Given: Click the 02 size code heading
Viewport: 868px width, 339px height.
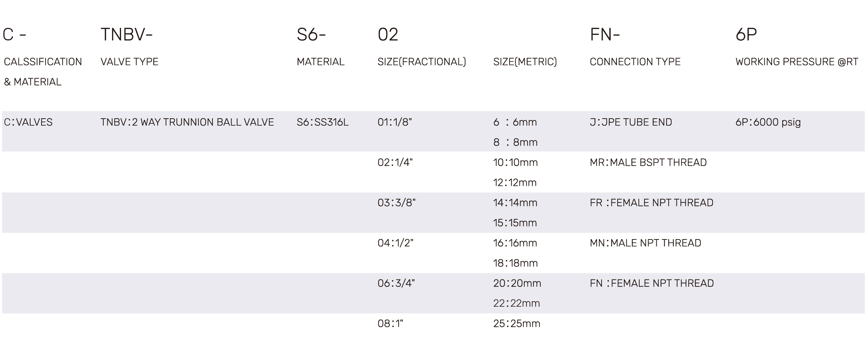Looking at the screenshot, I should [x=388, y=35].
